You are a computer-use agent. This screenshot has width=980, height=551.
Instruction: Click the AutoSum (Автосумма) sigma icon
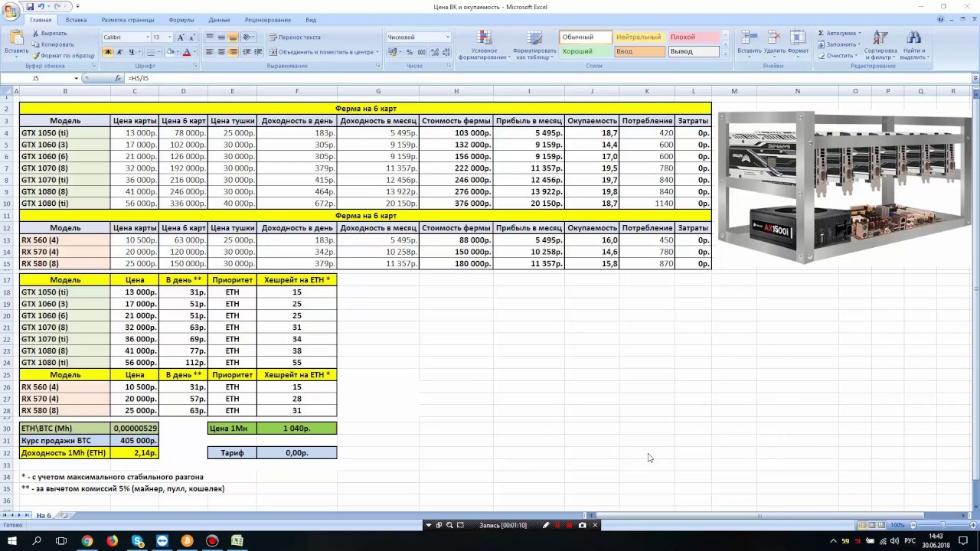[822, 34]
